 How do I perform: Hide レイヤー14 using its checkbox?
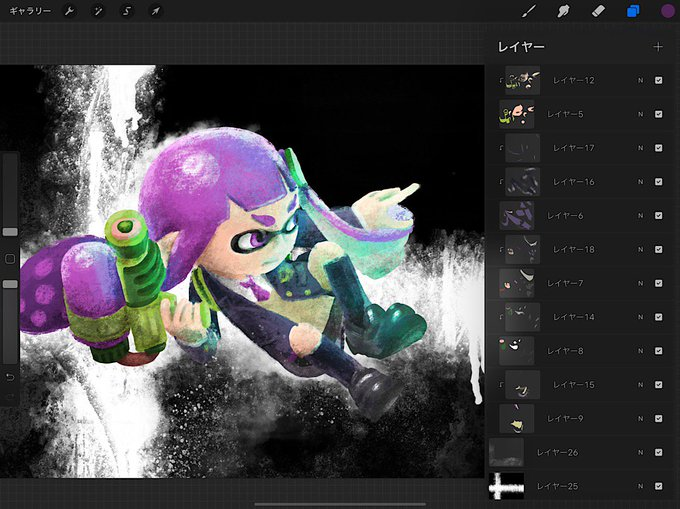pos(658,317)
